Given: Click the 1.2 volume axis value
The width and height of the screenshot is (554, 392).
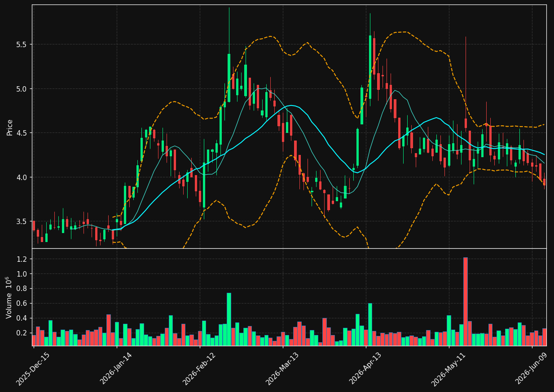Looking at the screenshot, I should [22, 259].
